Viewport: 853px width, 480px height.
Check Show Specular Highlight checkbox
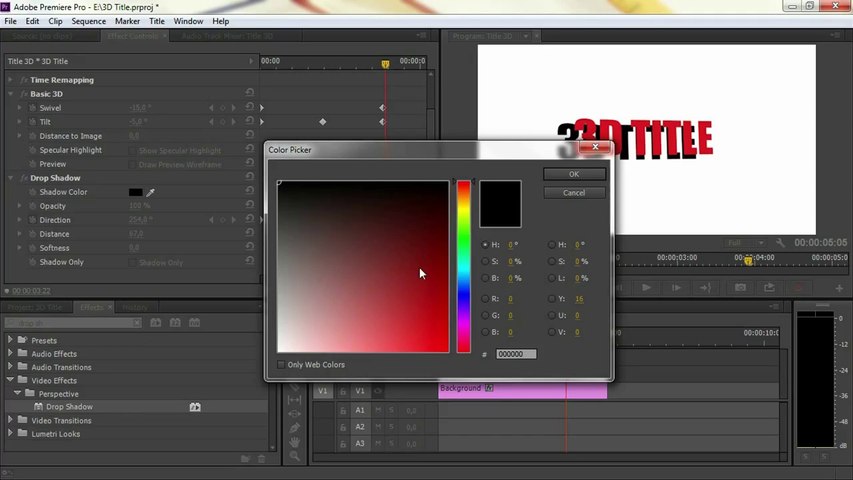pyautogui.click(x=132, y=150)
